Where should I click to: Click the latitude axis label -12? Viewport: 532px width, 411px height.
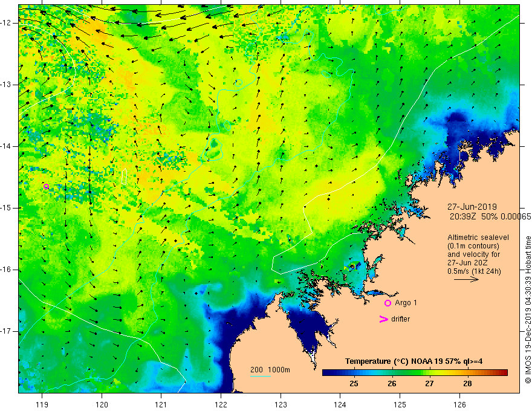click(5, 23)
